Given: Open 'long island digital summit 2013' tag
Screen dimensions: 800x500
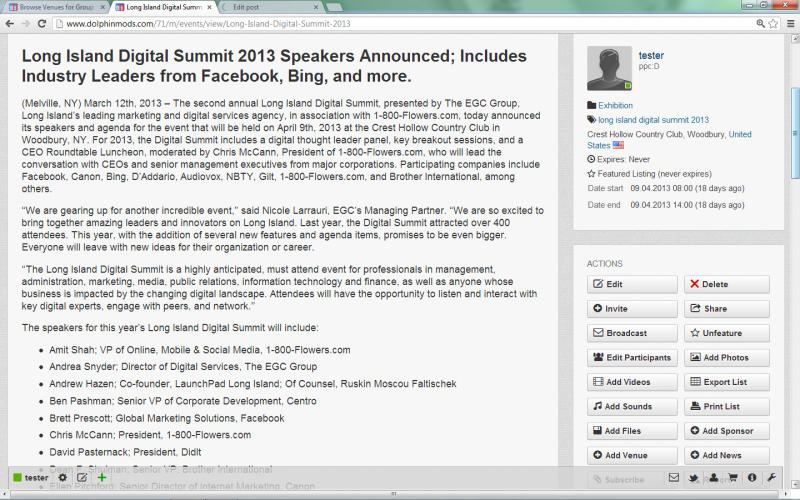Looking at the screenshot, I should click(x=654, y=120).
